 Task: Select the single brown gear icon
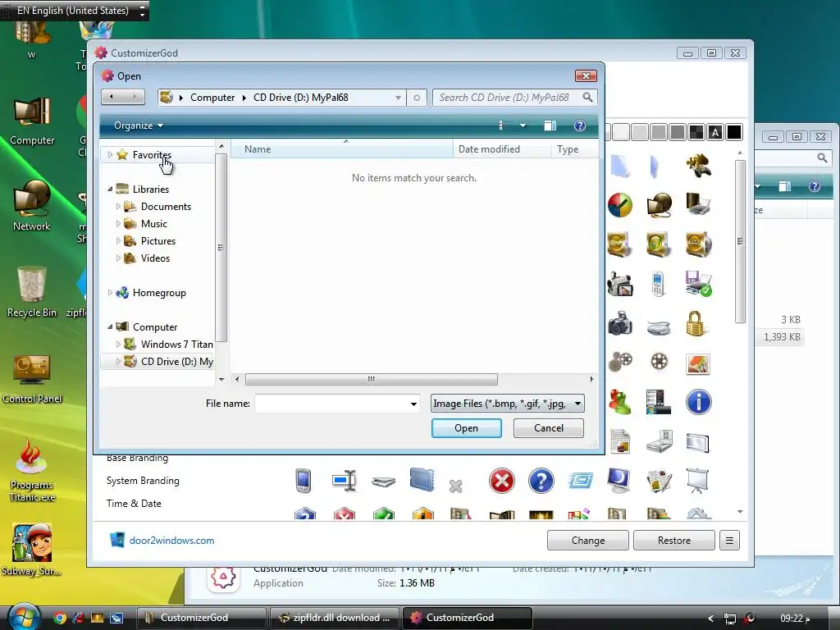[x=659, y=362]
